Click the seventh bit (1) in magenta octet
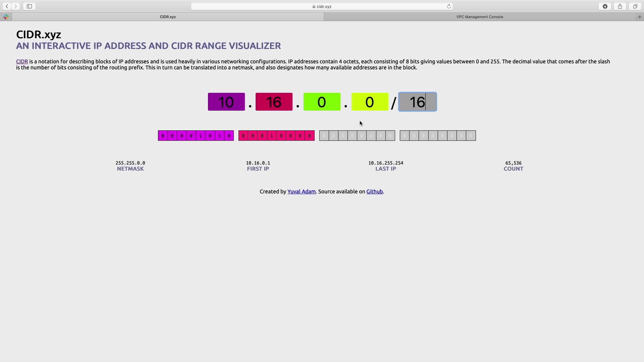The height and width of the screenshot is (362, 644). point(219,135)
